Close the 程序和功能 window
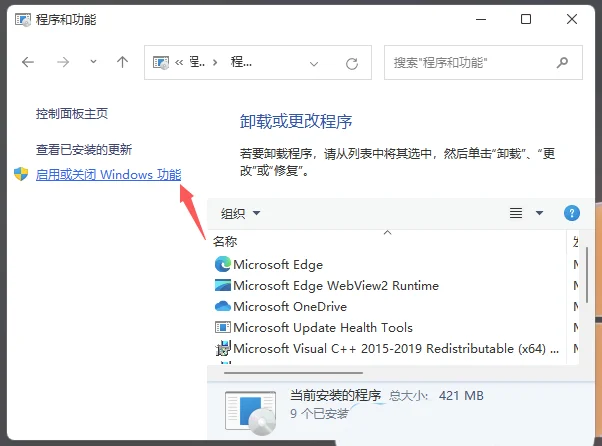Screen dimensions: 602x446 [x=572, y=19]
